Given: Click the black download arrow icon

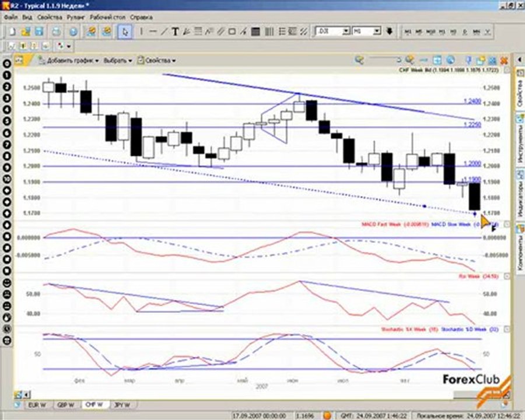Looking at the screenshot, I should [x=389, y=31].
